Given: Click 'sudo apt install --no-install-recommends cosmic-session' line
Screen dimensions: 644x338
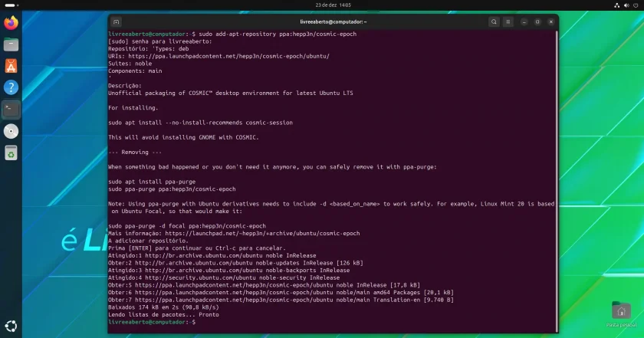Looking at the screenshot, I should tap(200, 123).
